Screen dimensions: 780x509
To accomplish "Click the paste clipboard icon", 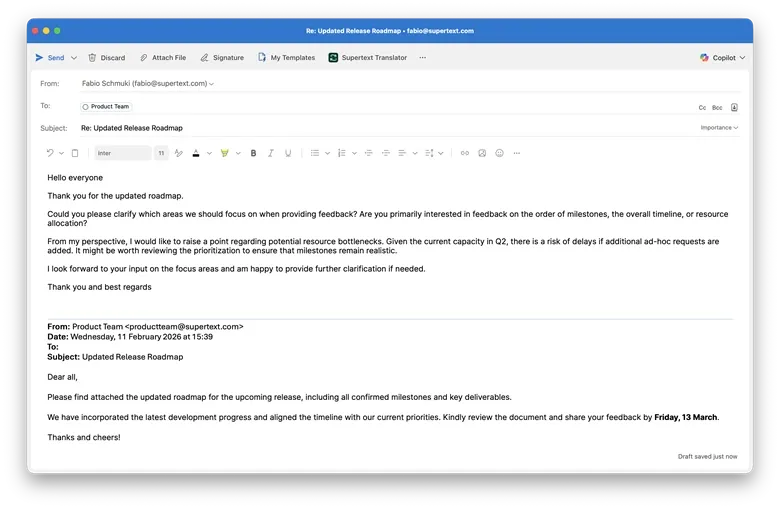I will (x=75, y=153).
